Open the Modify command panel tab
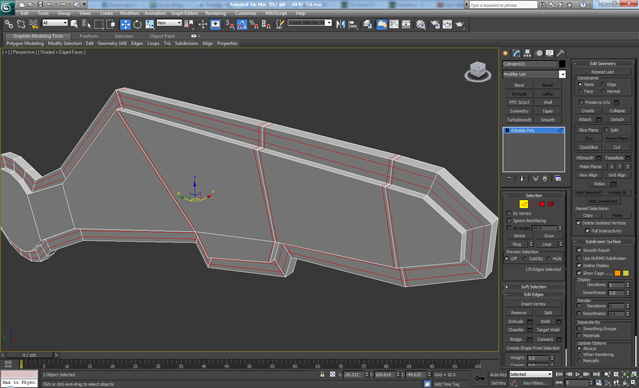 click(517, 53)
